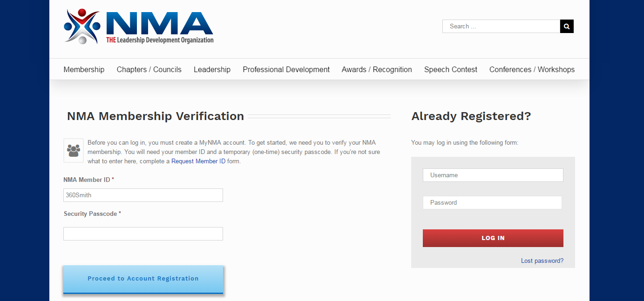Click the search magnifier button
This screenshot has height=301, width=644.
click(567, 27)
